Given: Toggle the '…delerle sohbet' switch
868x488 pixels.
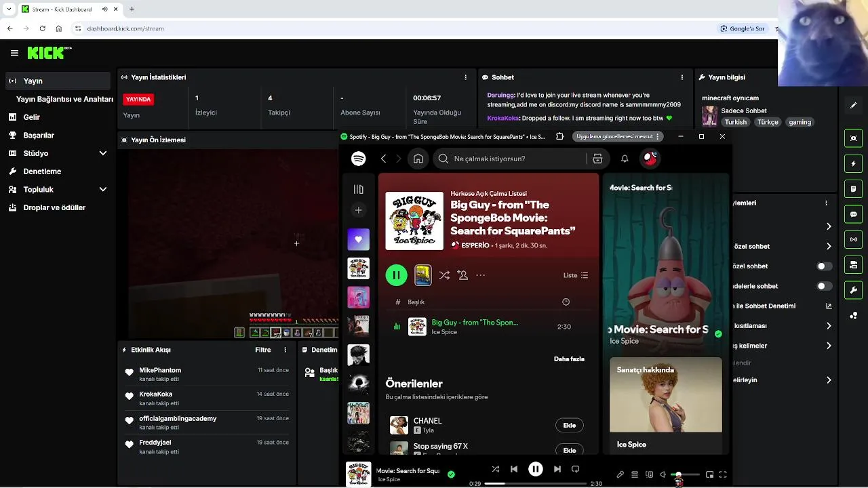Looking at the screenshot, I should (824, 286).
